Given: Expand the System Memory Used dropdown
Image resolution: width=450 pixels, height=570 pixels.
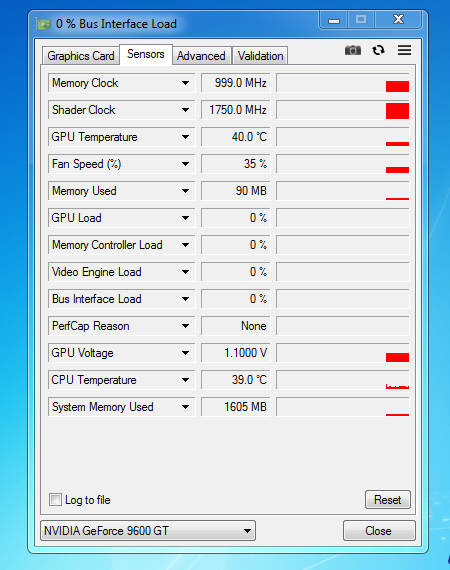Looking at the screenshot, I should [185, 407].
